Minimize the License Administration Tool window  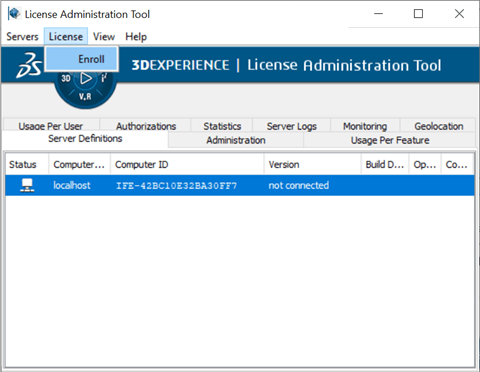pyautogui.click(x=378, y=14)
